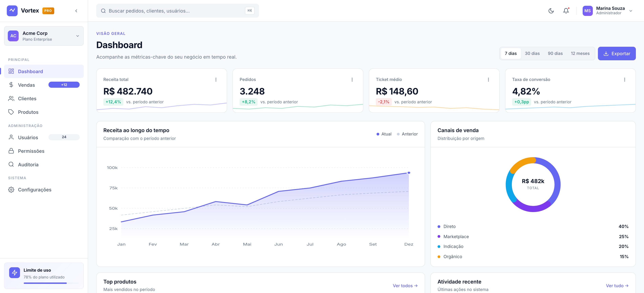This screenshot has width=644, height=293.
Task: Click the last data point on the revenue chart
Action: [x=409, y=173]
